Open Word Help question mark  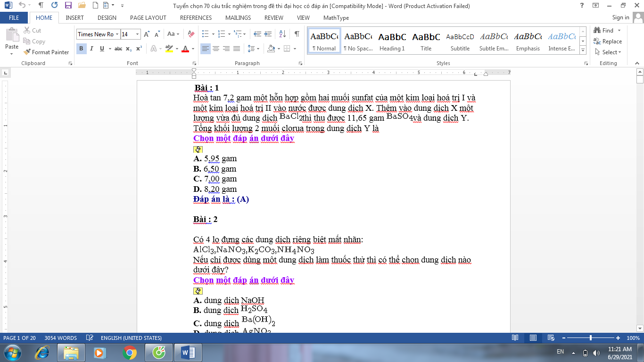click(582, 6)
